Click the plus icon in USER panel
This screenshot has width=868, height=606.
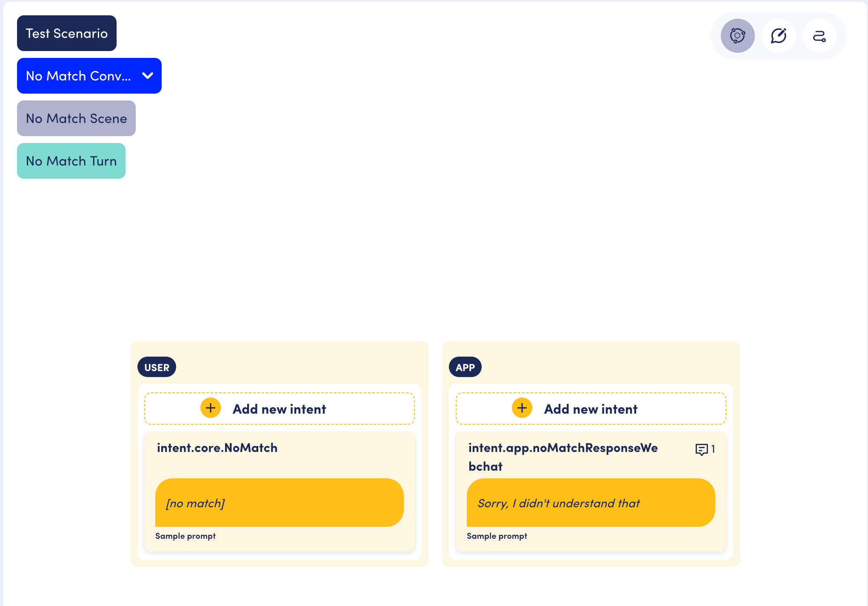coord(211,408)
